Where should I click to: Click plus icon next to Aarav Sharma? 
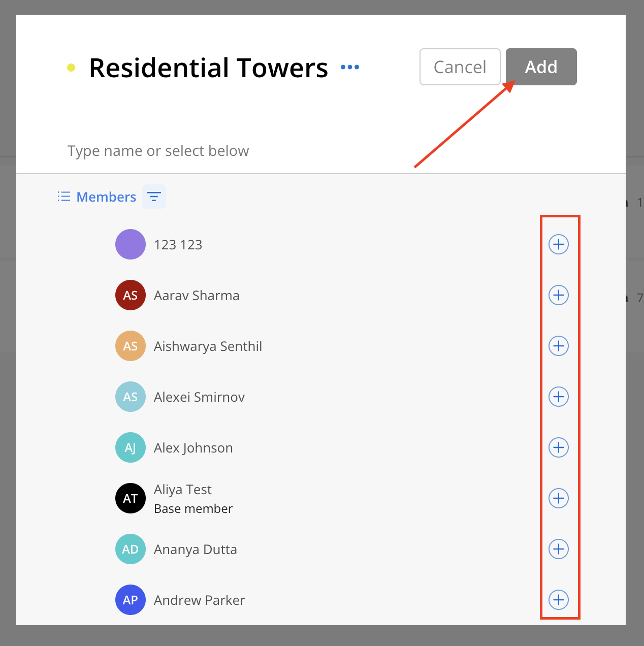(558, 295)
